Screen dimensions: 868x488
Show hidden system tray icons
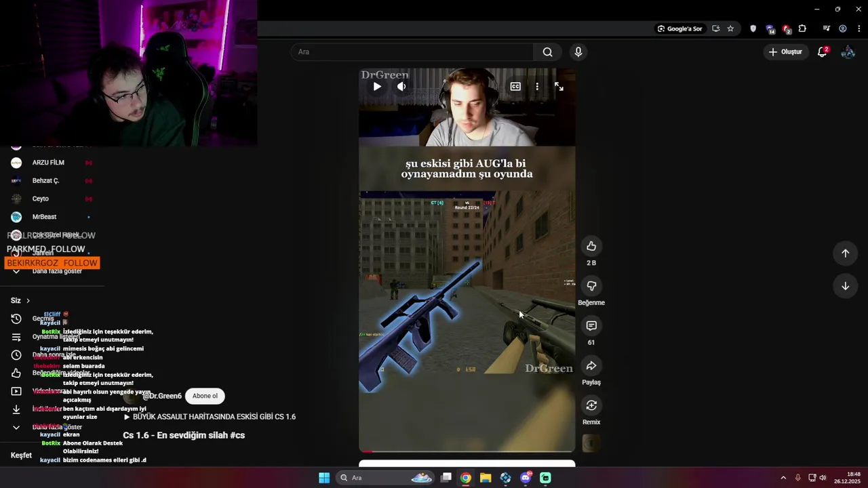click(783, 478)
